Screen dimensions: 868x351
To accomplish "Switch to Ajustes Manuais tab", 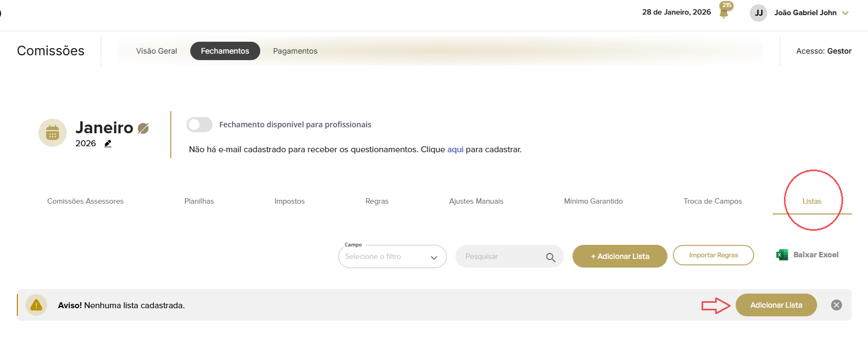I will pos(476,201).
